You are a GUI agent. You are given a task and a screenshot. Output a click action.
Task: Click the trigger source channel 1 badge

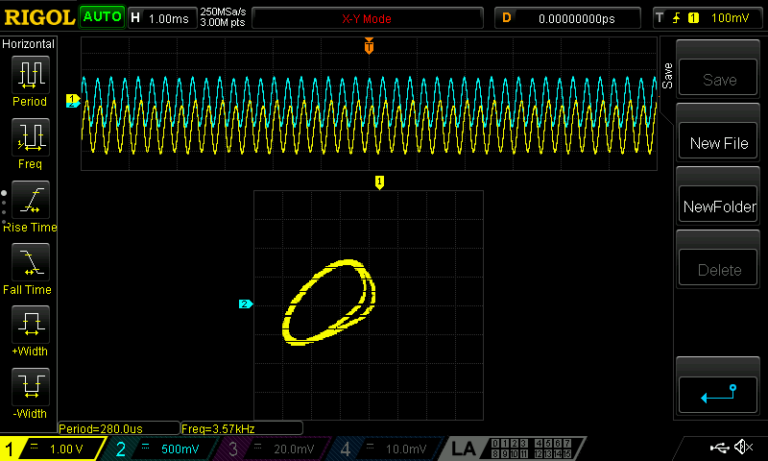tap(693, 18)
